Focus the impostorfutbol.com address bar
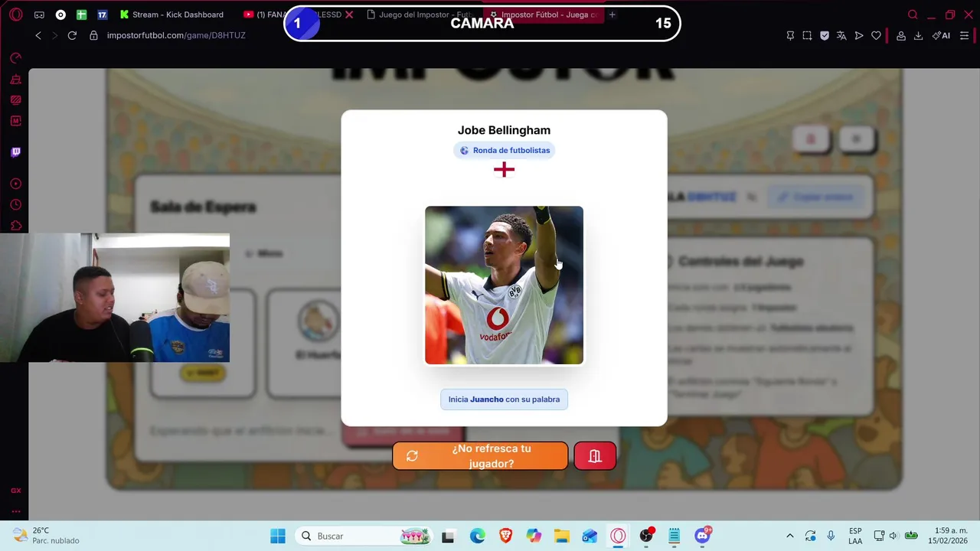 pyautogui.click(x=176, y=35)
